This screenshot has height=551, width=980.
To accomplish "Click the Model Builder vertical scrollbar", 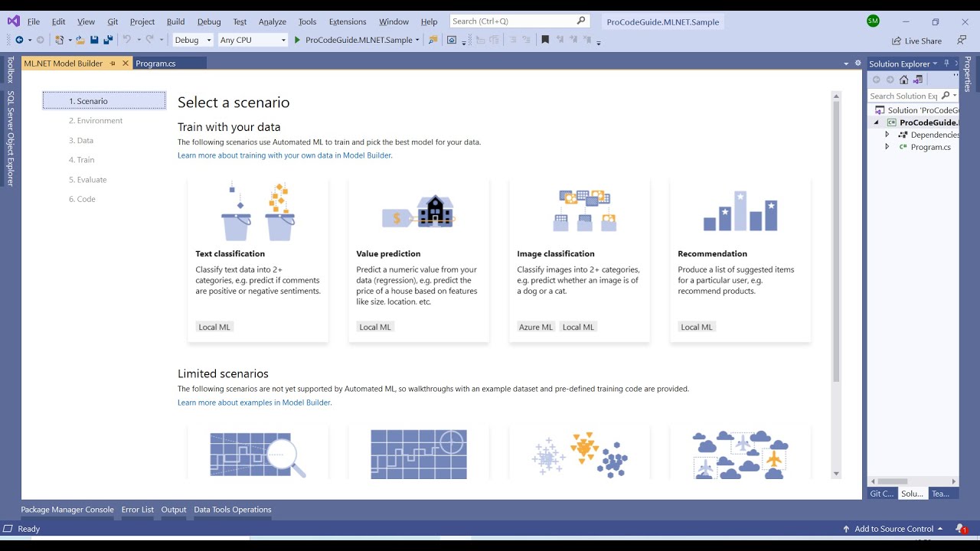I will (836, 241).
